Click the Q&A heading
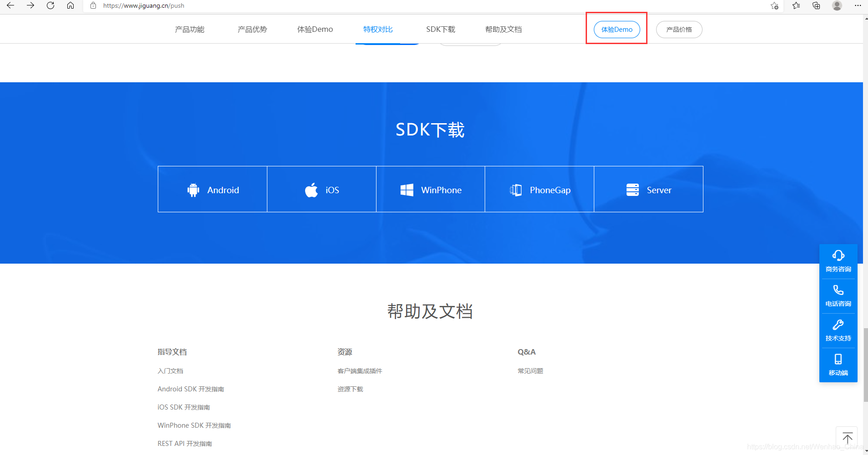The width and height of the screenshot is (868, 455). coord(527,352)
